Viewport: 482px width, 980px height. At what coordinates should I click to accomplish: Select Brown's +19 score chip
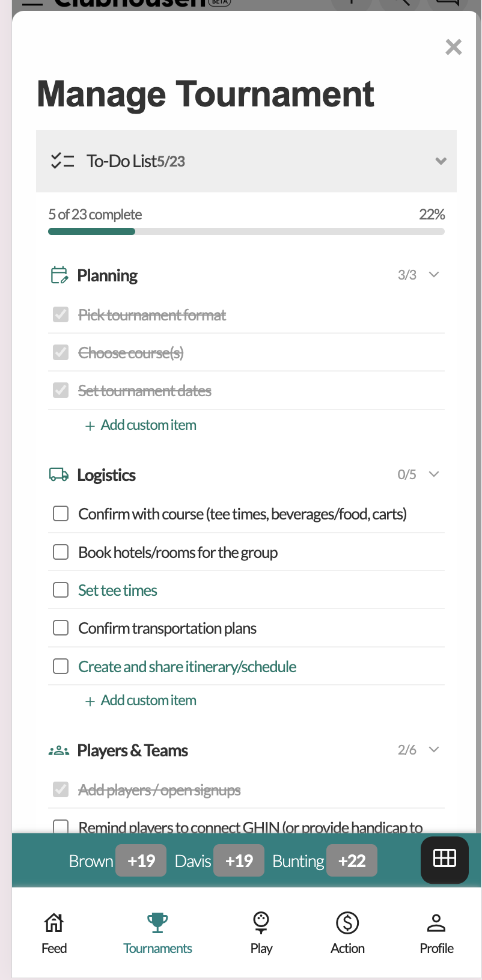pos(141,860)
